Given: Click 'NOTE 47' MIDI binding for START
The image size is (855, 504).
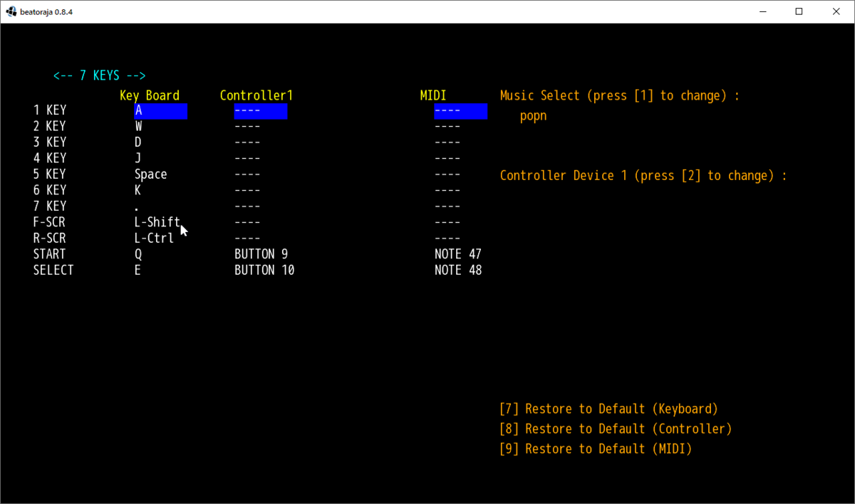Looking at the screenshot, I should coord(458,254).
